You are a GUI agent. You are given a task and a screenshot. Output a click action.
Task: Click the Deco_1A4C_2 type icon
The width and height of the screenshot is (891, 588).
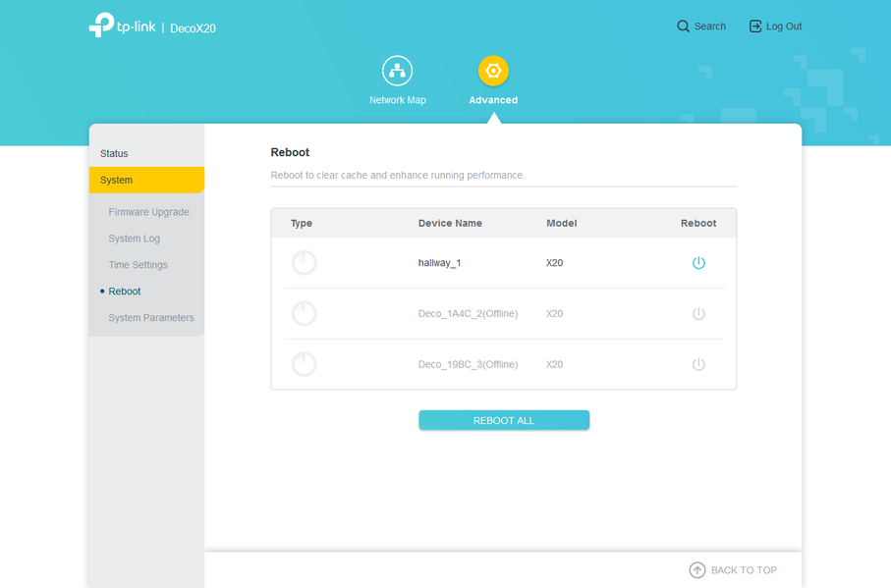(x=304, y=313)
